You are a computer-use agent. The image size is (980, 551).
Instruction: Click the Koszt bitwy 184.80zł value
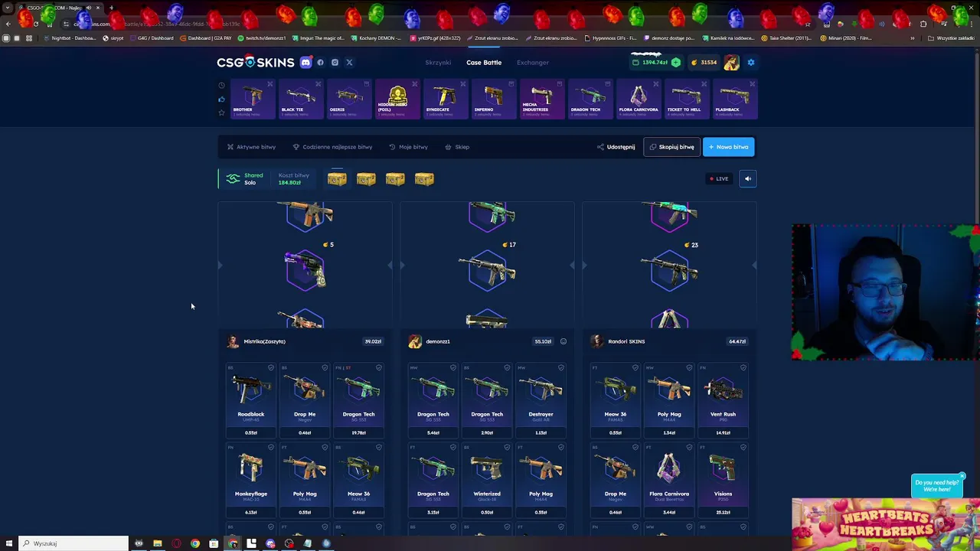coord(289,183)
